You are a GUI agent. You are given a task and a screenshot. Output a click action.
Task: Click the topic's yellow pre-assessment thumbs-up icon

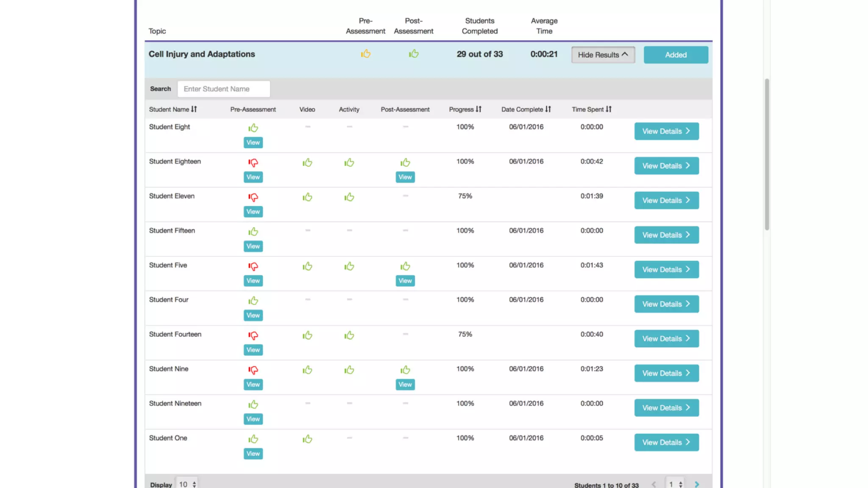coord(365,54)
